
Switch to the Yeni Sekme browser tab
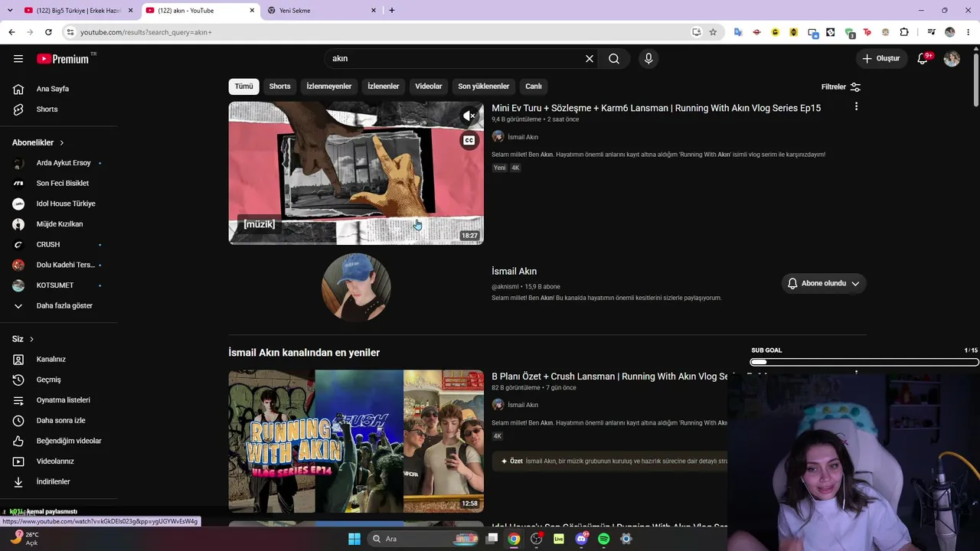click(x=322, y=11)
